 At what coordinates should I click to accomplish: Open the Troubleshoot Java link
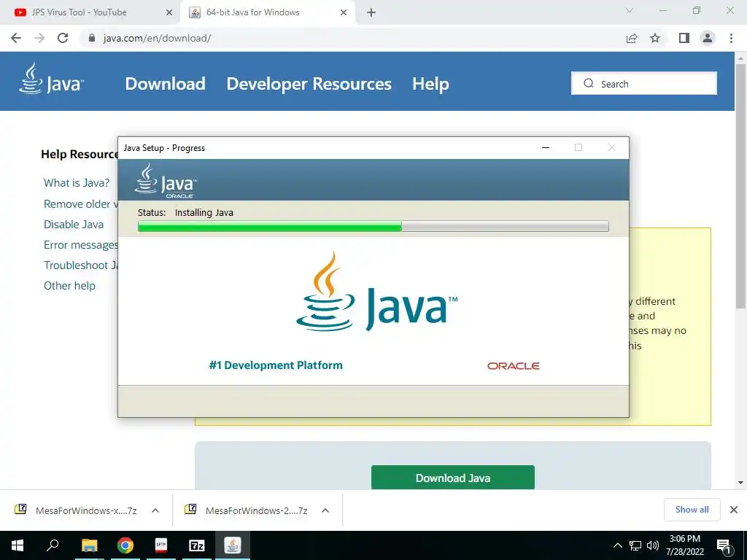coord(80,265)
